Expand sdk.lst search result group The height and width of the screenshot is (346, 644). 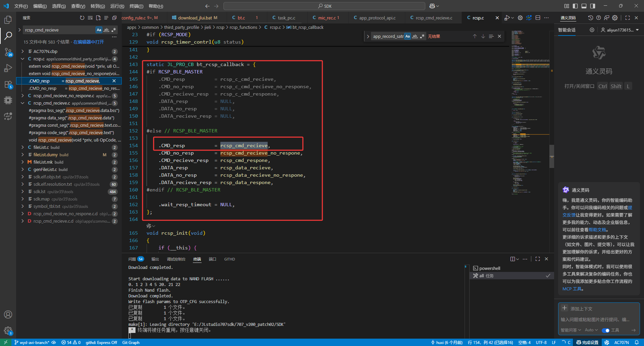[22, 191]
